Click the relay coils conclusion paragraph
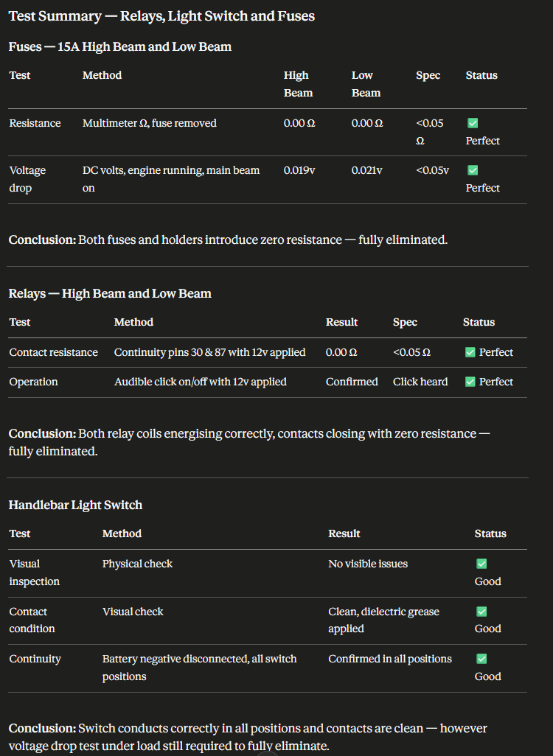The height and width of the screenshot is (756, 553). coord(249,442)
